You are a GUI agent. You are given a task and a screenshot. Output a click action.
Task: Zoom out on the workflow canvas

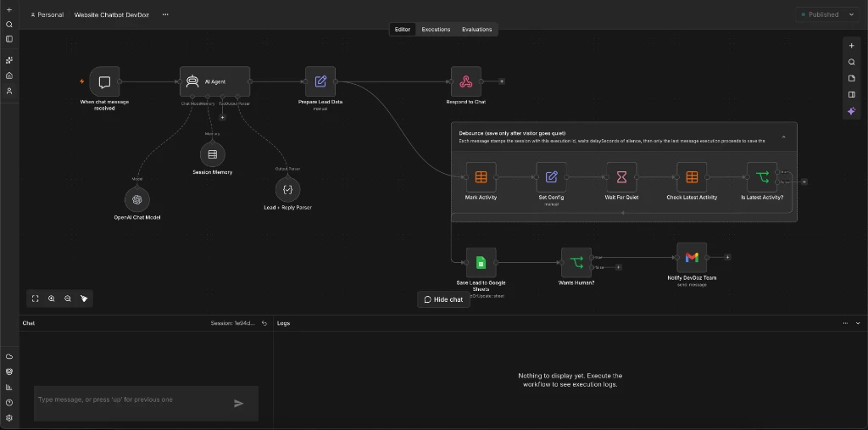tap(68, 299)
